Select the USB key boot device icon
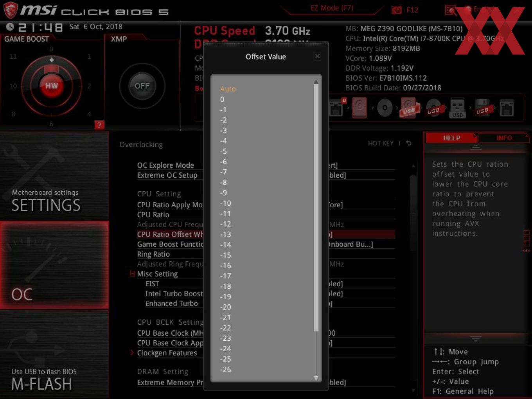This screenshot has width=532, height=399. pyautogui.click(x=457, y=108)
